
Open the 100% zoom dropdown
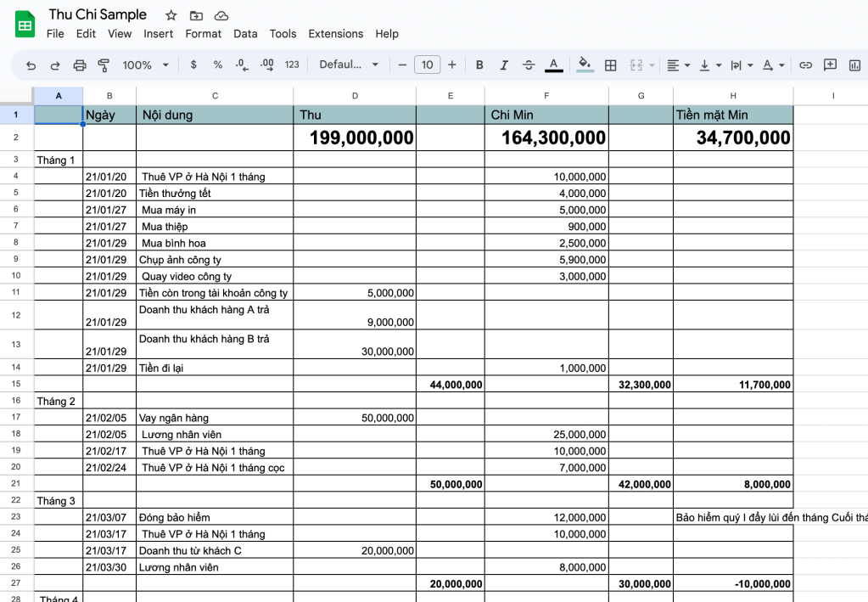146,65
